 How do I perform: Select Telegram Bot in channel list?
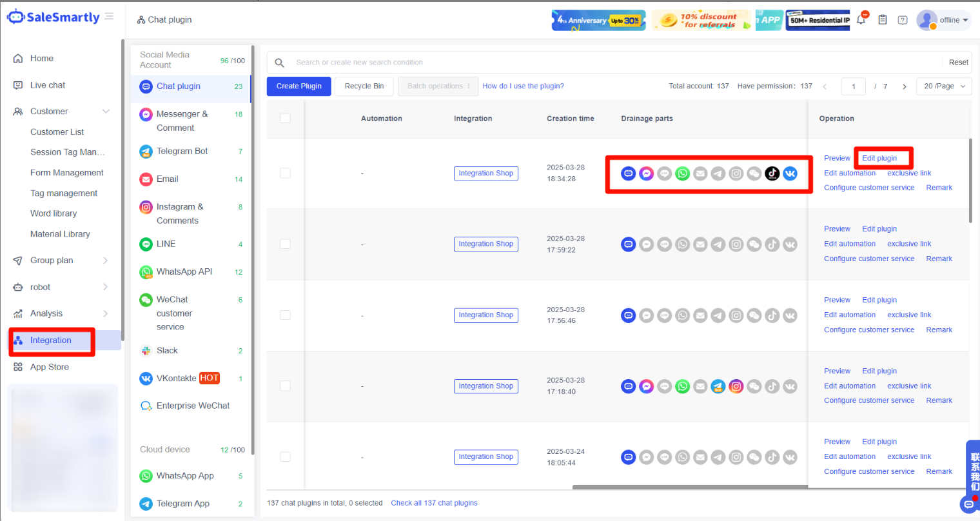pos(182,151)
